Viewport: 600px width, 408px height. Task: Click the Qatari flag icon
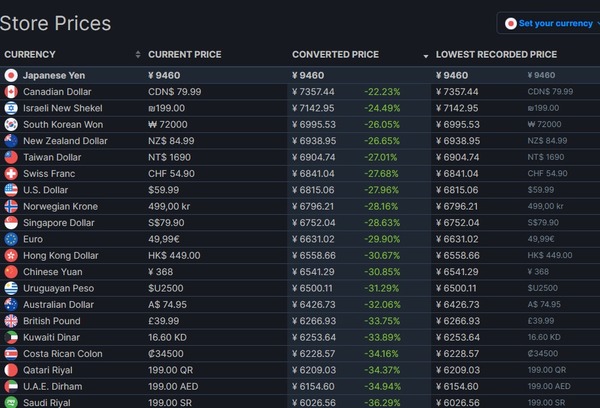click(x=11, y=370)
